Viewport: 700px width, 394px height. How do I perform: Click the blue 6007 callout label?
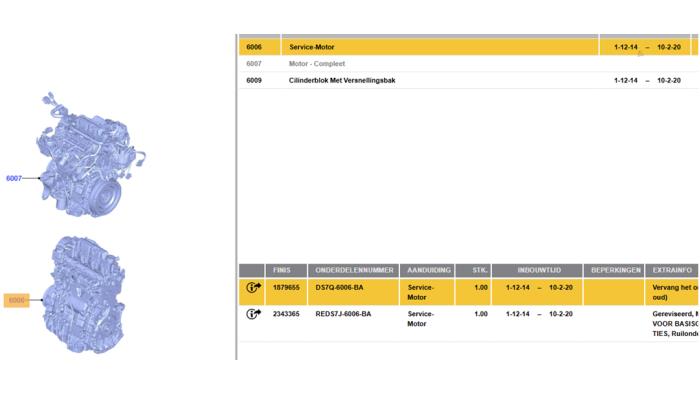[14, 178]
